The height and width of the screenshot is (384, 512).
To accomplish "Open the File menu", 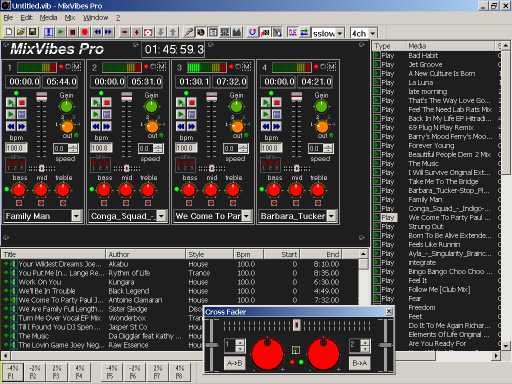I will [8, 18].
